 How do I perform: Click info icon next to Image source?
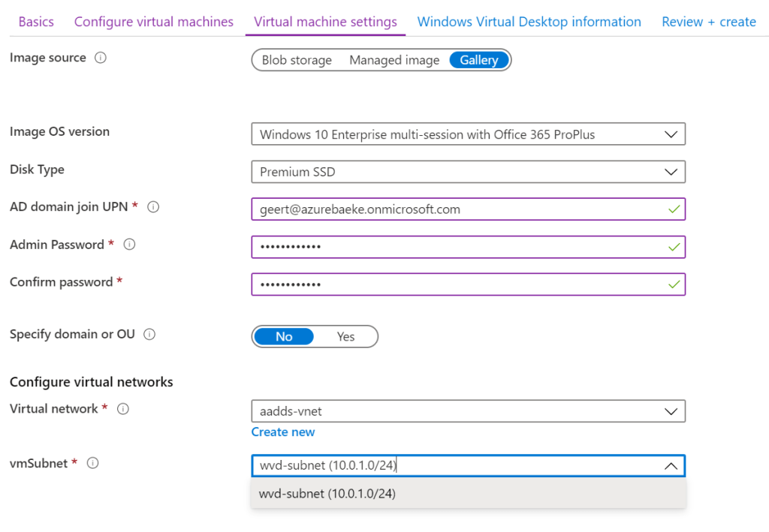tap(100, 58)
